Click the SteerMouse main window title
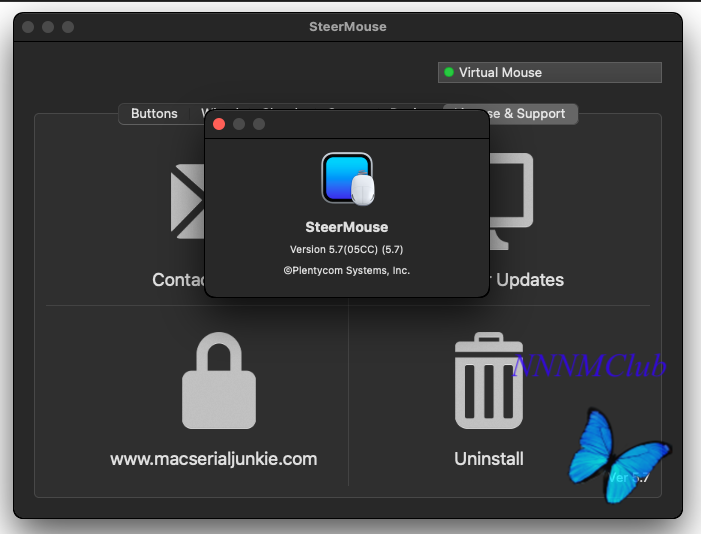Screen dimensions: 701x534 (348, 27)
